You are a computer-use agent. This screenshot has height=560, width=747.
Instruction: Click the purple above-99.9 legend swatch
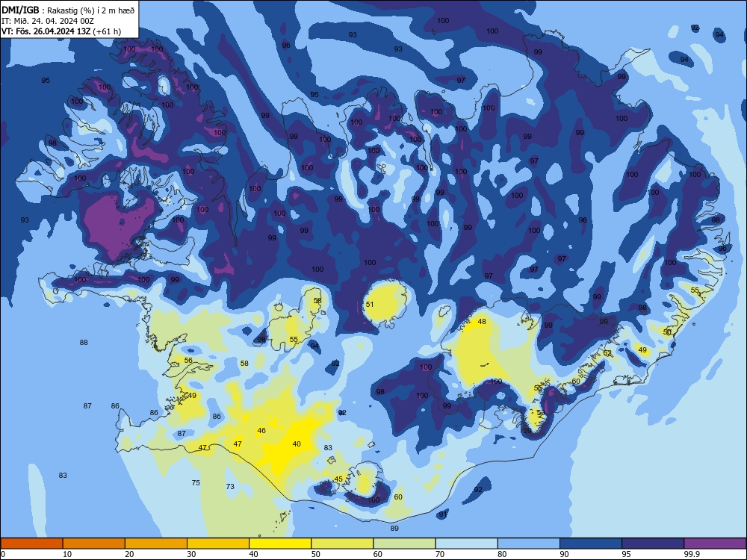pos(715,544)
